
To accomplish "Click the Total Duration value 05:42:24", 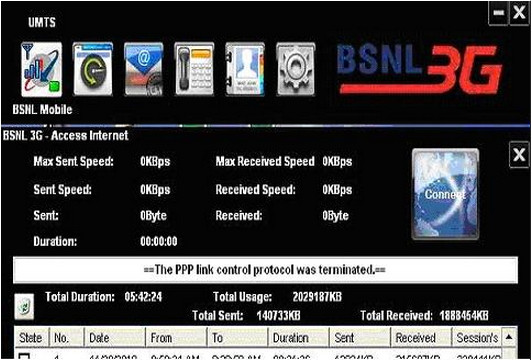I will point(143,297).
